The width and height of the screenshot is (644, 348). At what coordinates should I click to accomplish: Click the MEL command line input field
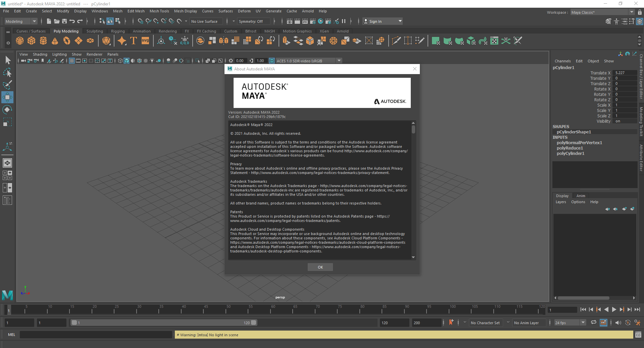click(x=96, y=335)
